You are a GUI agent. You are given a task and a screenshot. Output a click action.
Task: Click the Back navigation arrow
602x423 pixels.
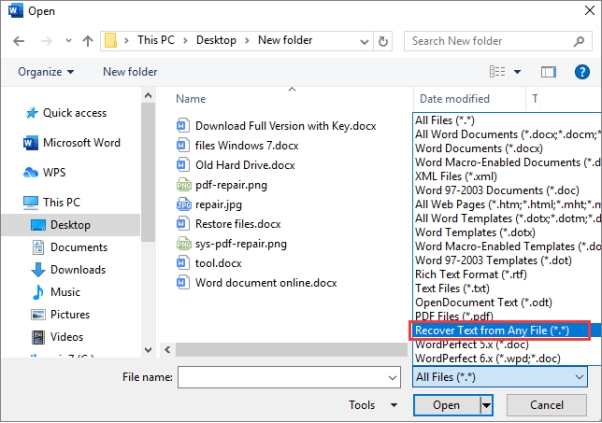tap(17, 41)
